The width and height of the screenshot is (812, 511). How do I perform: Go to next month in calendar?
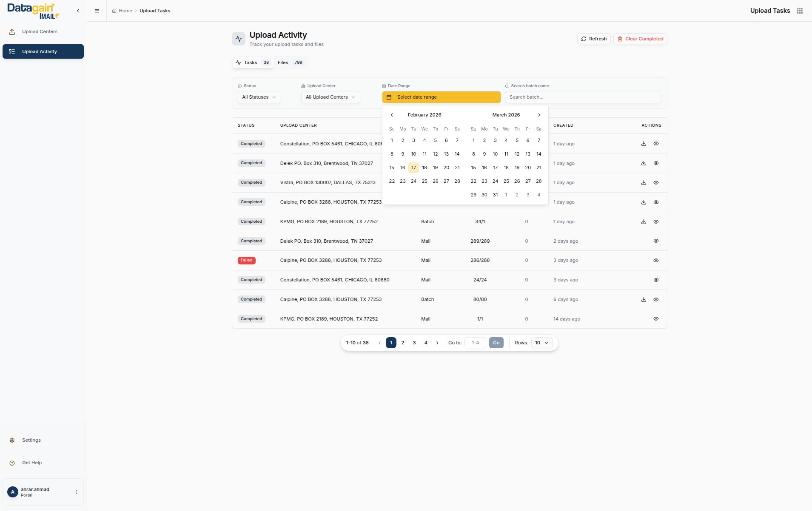click(538, 115)
